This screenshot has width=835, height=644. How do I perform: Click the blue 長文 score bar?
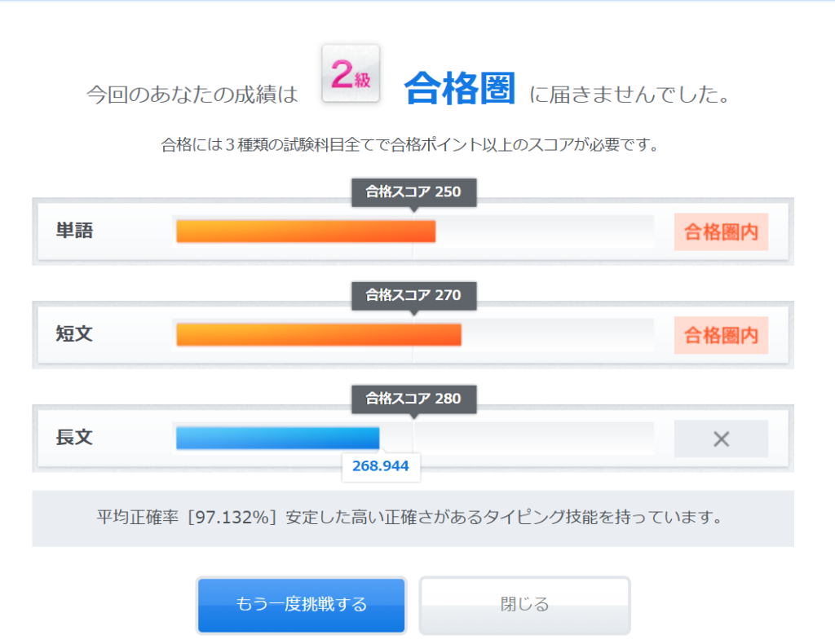pyautogui.click(x=277, y=438)
